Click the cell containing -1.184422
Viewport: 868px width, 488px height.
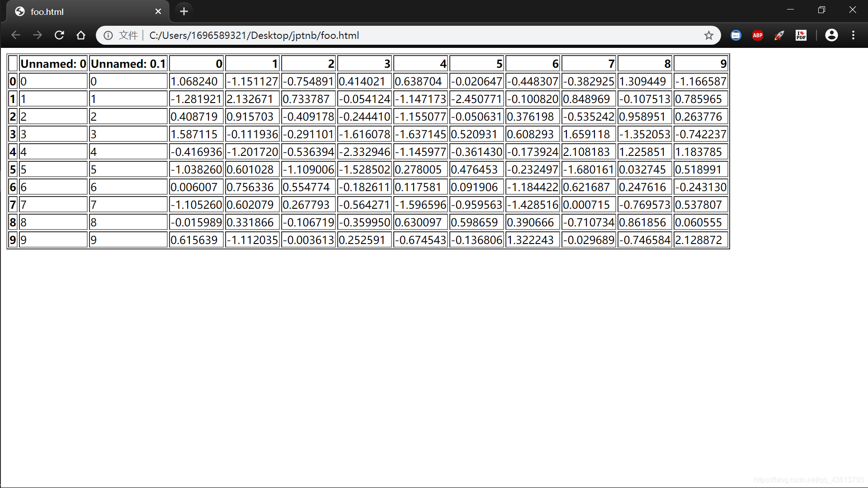[x=533, y=187]
